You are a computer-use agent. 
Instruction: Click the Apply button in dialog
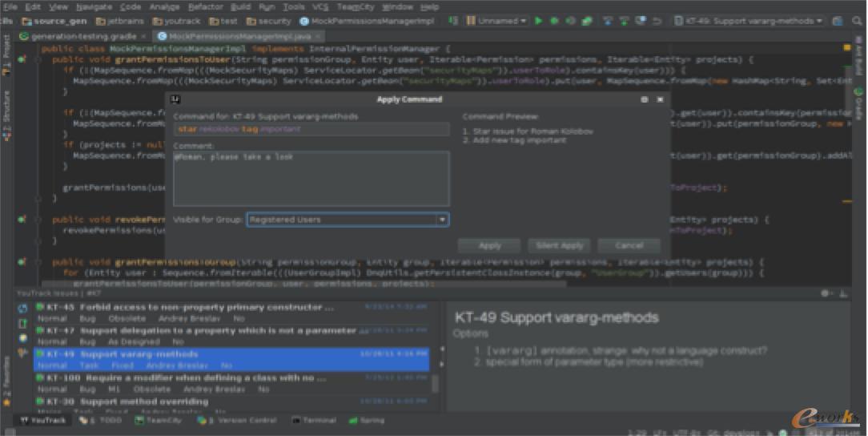tap(489, 245)
